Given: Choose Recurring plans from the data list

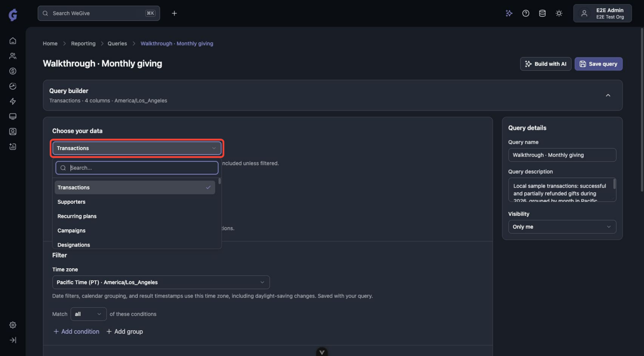Looking at the screenshot, I should coord(135,216).
